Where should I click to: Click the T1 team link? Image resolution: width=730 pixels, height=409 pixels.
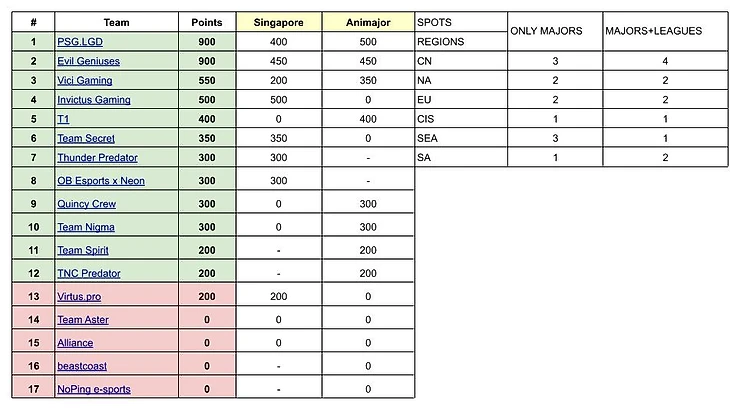point(63,118)
